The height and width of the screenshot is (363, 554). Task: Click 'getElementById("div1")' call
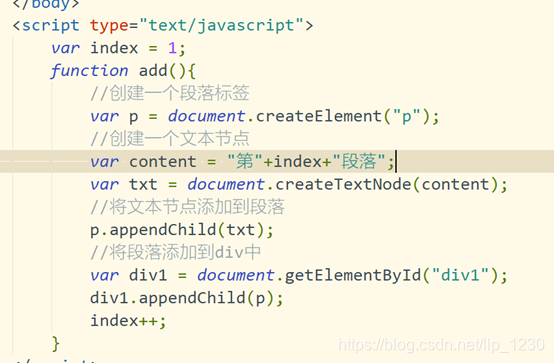pos(391,275)
